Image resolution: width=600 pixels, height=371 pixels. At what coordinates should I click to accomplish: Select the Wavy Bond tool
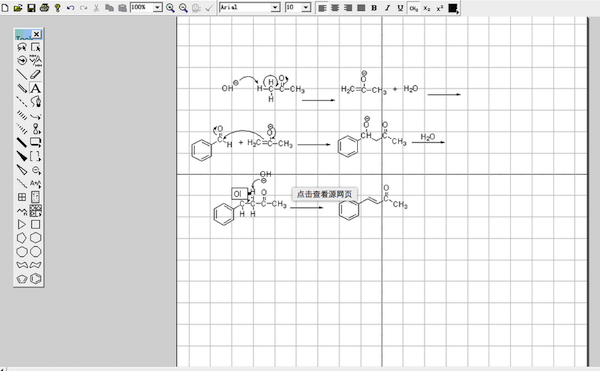pos(22,183)
